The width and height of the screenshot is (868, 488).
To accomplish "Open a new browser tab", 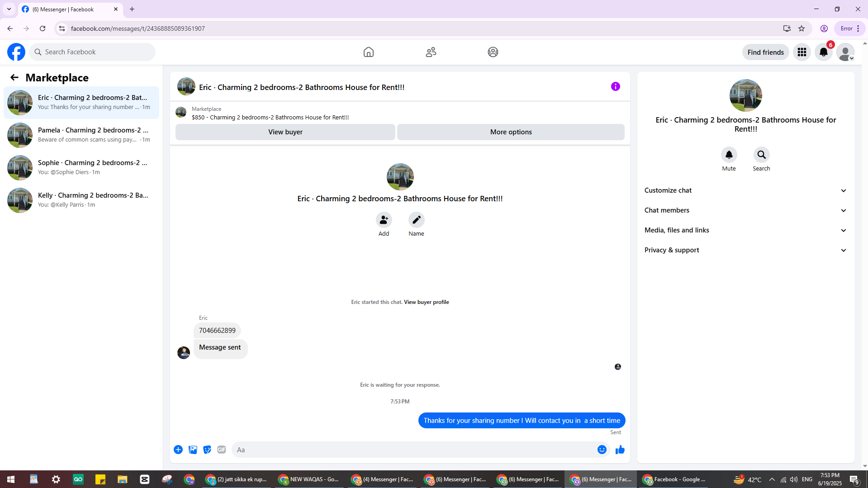I will (132, 9).
